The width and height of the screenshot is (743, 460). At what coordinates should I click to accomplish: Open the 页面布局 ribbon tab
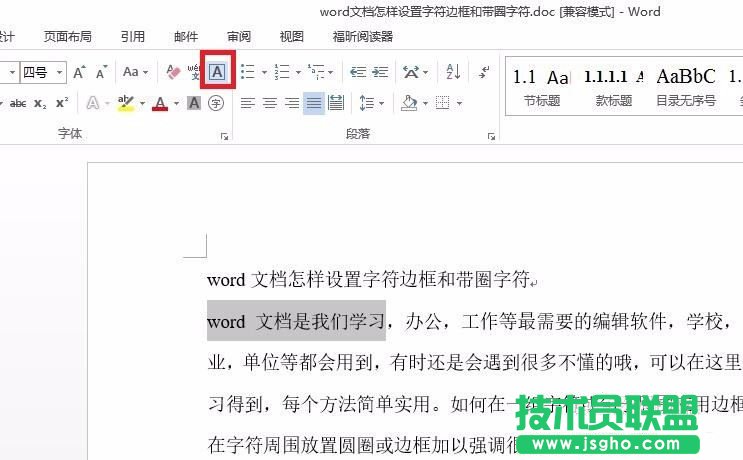tap(68, 36)
